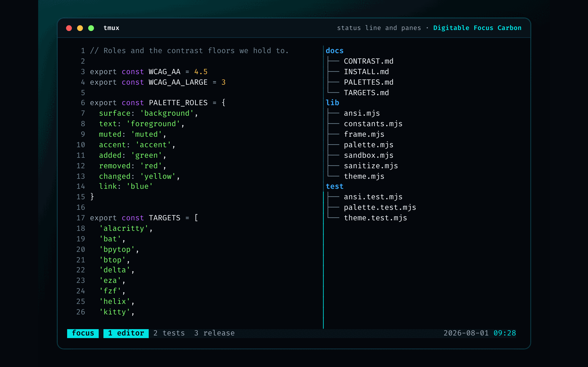This screenshot has width=588, height=367.
Task: Open TARGETS.md in the file tree
Action: [x=366, y=93]
